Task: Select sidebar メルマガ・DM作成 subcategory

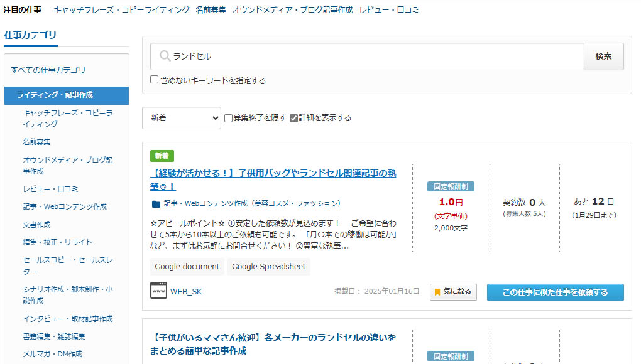Action: [x=52, y=354]
